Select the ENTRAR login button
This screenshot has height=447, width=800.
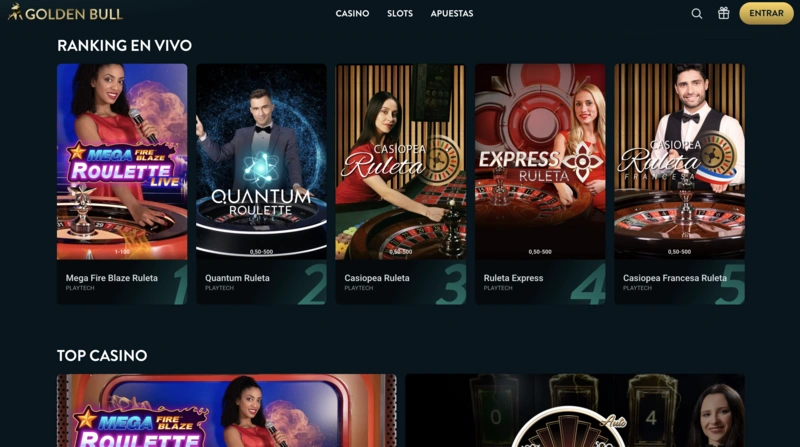click(x=766, y=13)
